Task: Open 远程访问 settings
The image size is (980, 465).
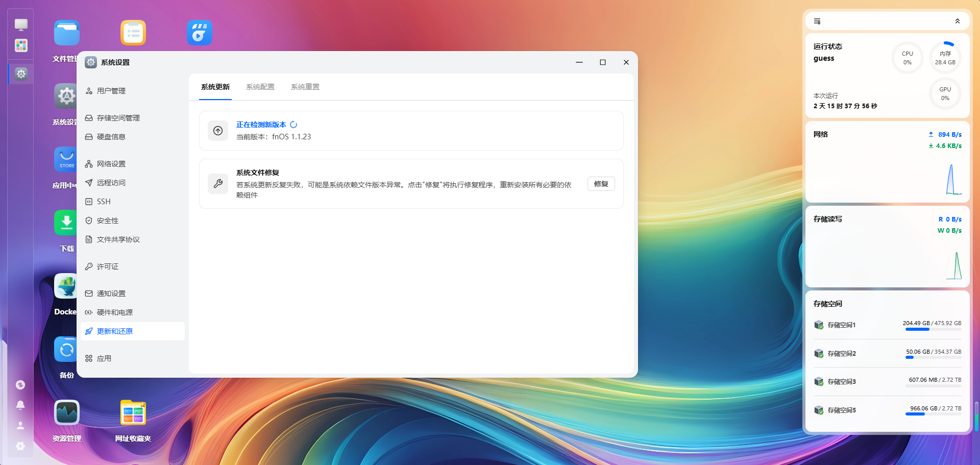Action: point(133,183)
